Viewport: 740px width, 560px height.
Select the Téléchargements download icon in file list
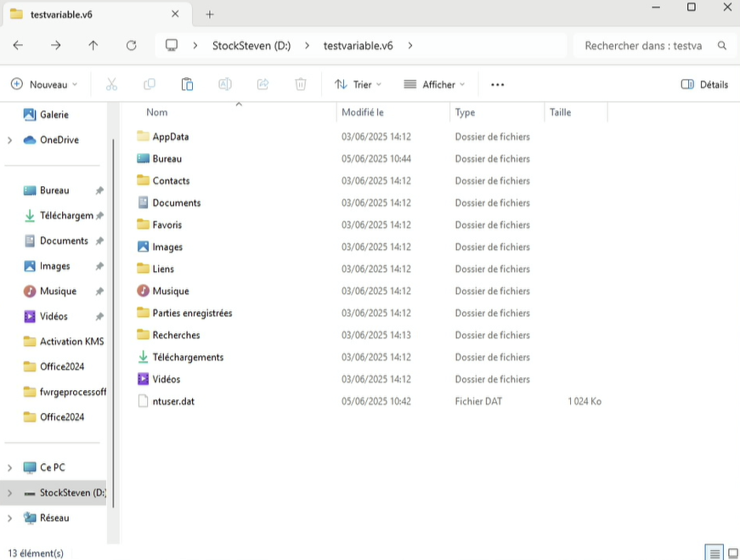(x=143, y=357)
